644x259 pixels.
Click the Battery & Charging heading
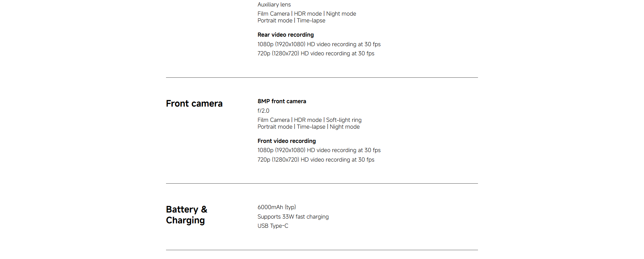click(187, 215)
